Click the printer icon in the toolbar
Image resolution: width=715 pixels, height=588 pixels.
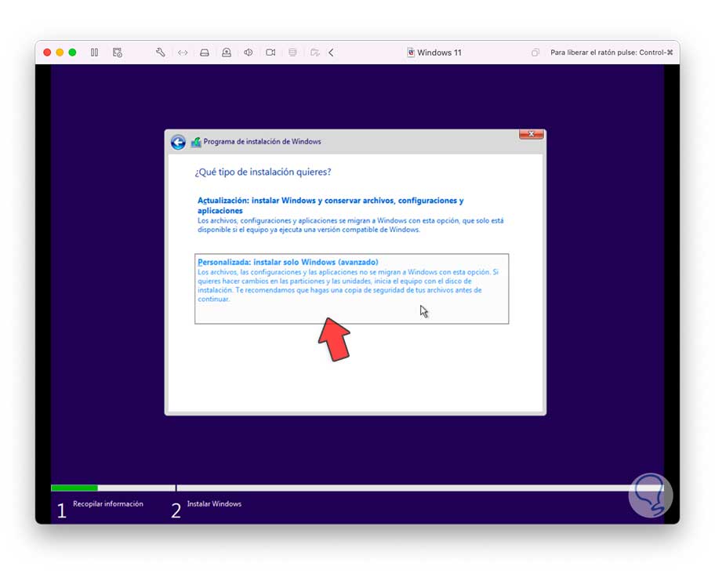point(292,53)
